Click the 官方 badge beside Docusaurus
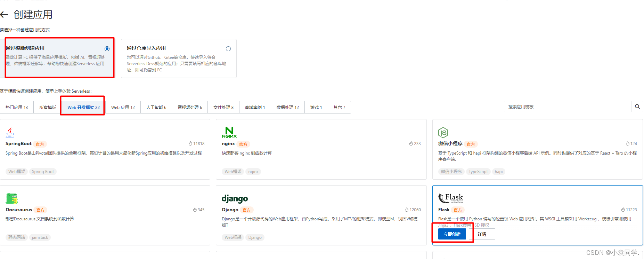Viewport: 644px width, 259px height. [41, 210]
